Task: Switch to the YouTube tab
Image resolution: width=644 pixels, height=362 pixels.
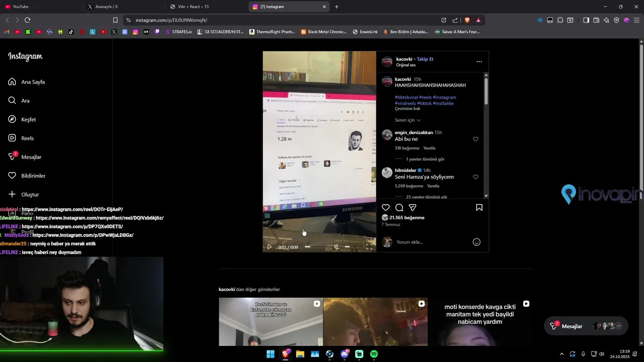Action: click(40, 7)
